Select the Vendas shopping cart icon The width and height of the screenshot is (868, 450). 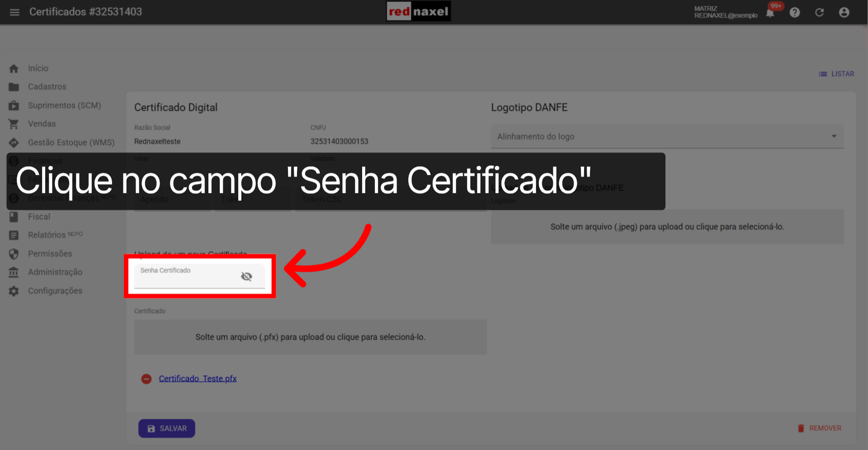(x=14, y=123)
